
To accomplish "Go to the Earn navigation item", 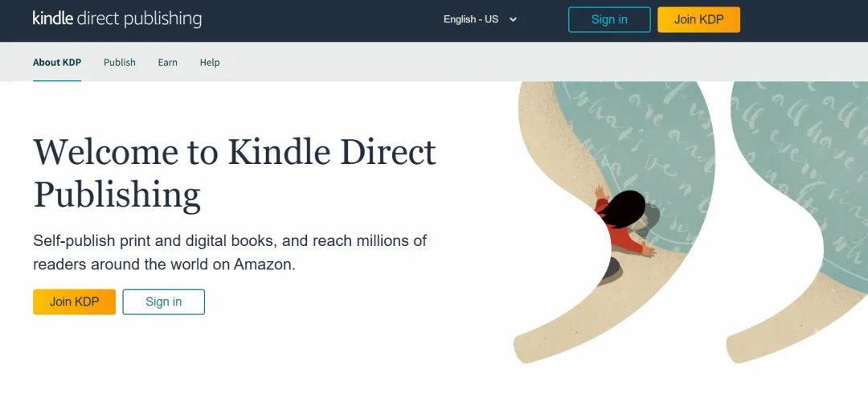I will [168, 62].
